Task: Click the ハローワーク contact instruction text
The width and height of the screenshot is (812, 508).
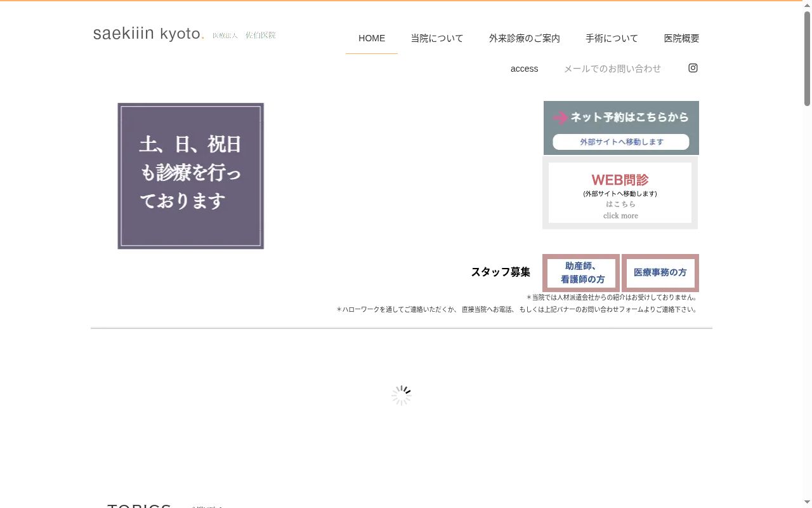Action: point(518,310)
